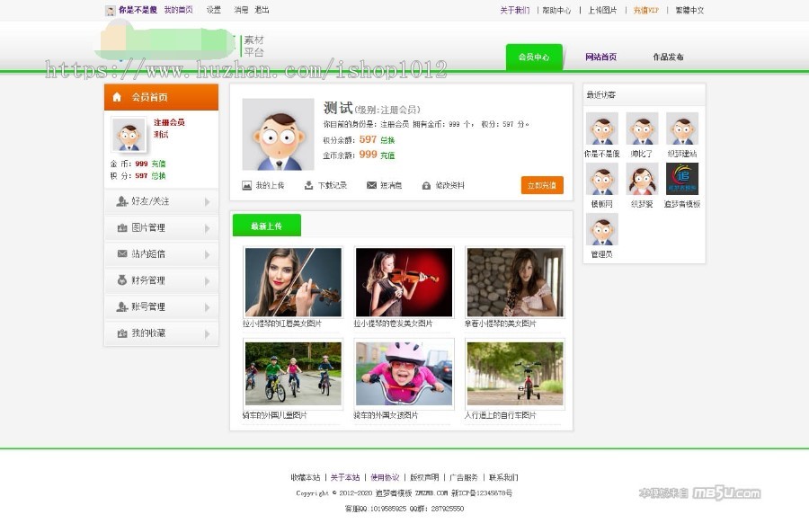Click the home icon beside 会员首页
The height and width of the screenshot is (532, 809).
click(x=118, y=95)
